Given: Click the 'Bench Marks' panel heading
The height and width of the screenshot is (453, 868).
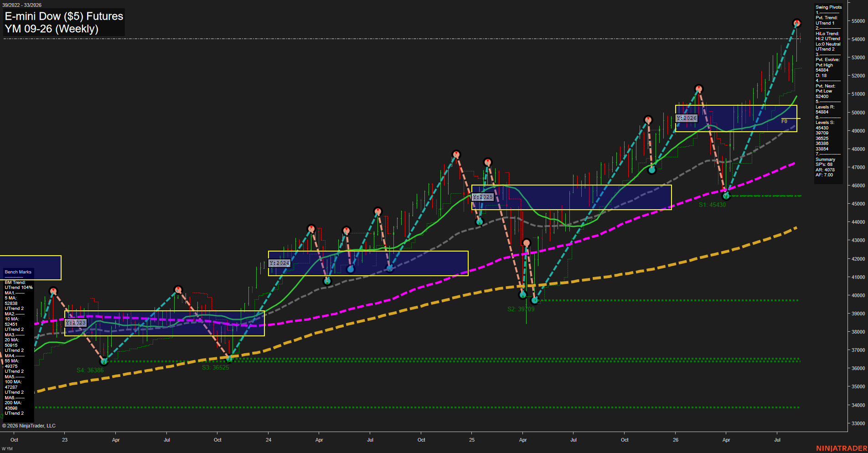Looking at the screenshot, I should click(x=18, y=272).
